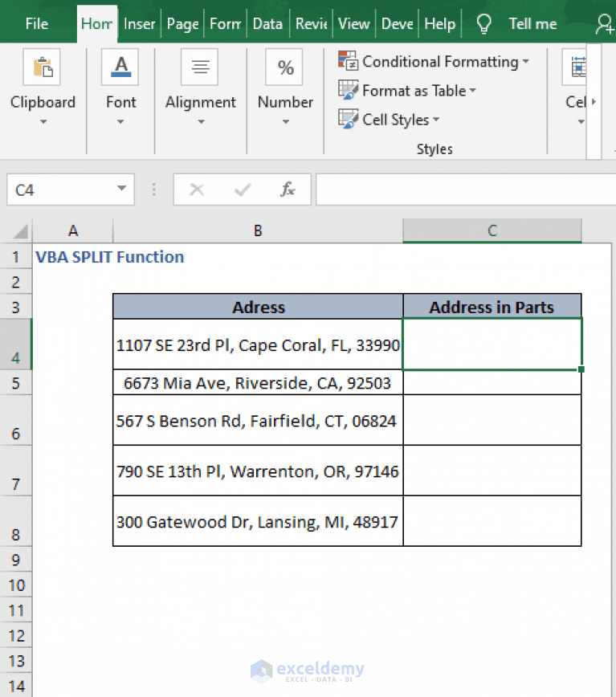Expand the Clipboard group dropdown arrow

pyautogui.click(x=43, y=122)
